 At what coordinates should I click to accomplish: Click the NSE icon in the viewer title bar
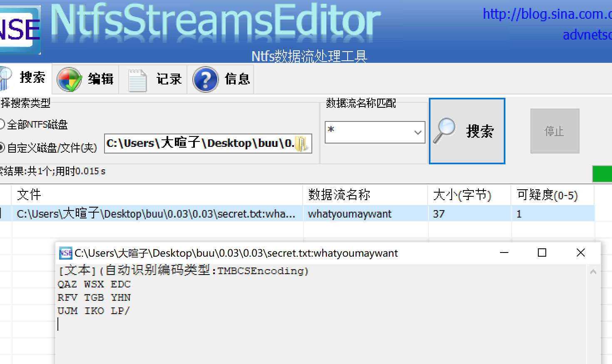tap(66, 253)
